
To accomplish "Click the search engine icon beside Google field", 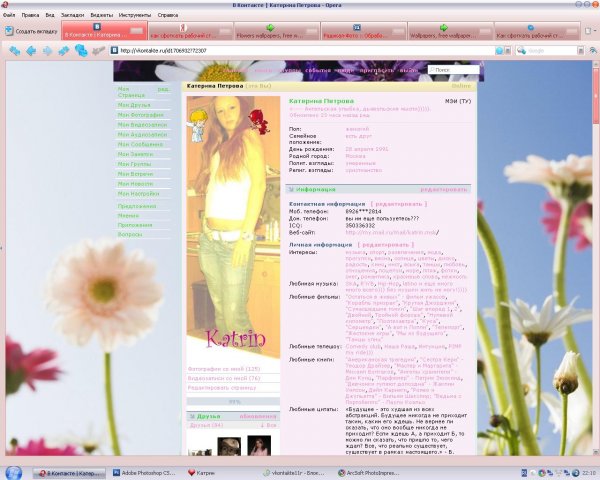I will 520,50.
